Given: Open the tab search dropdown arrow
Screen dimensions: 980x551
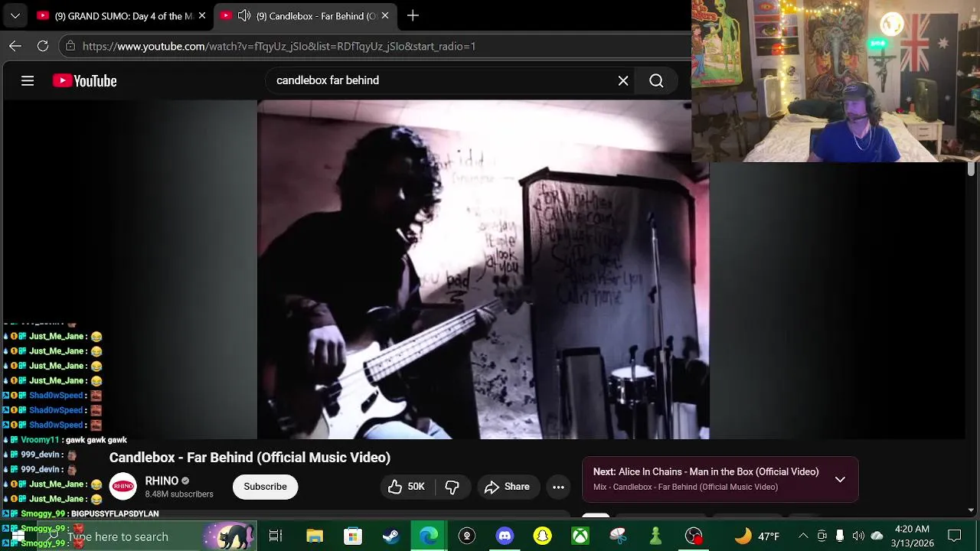Looking at the screenshot, I should (15, 15).
